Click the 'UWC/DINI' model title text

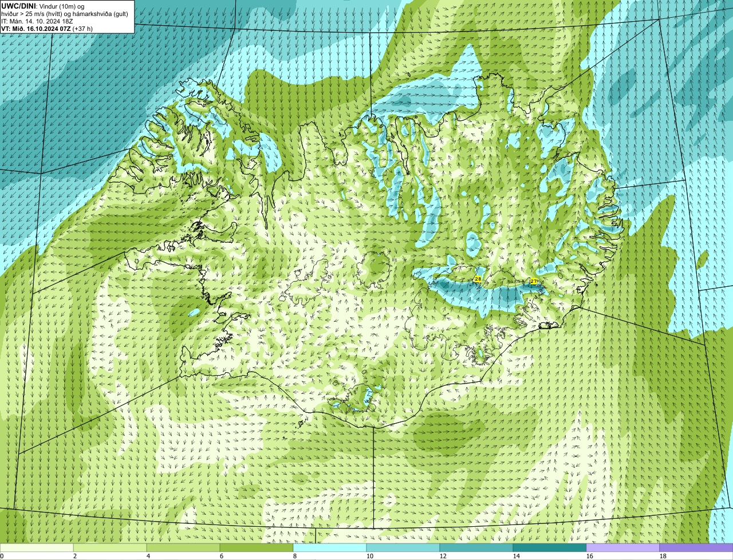[18, 6]
